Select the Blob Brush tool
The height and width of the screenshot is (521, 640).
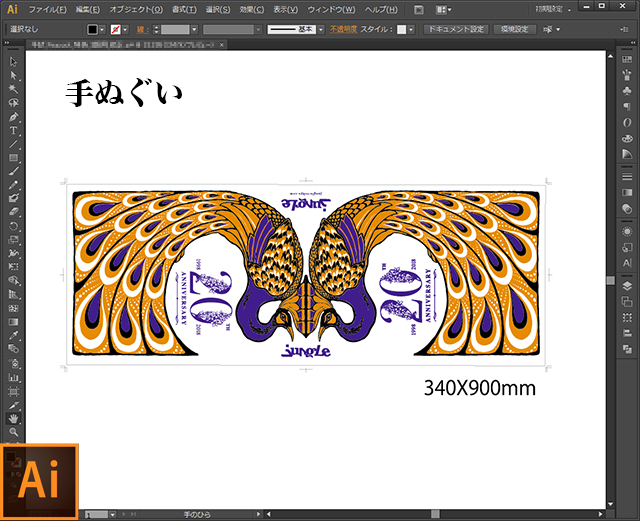pyautogui.click(x=13, y=198)
